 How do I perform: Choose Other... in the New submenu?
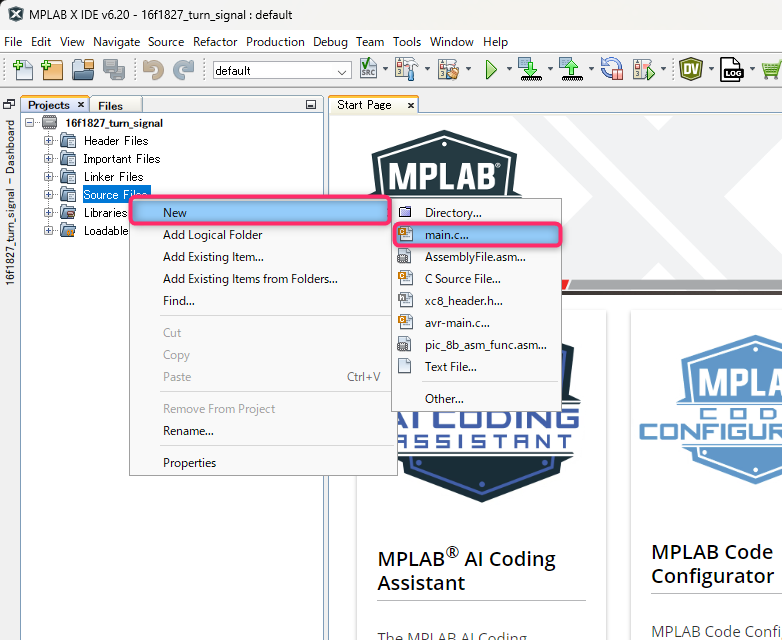[x=477, y=399]
